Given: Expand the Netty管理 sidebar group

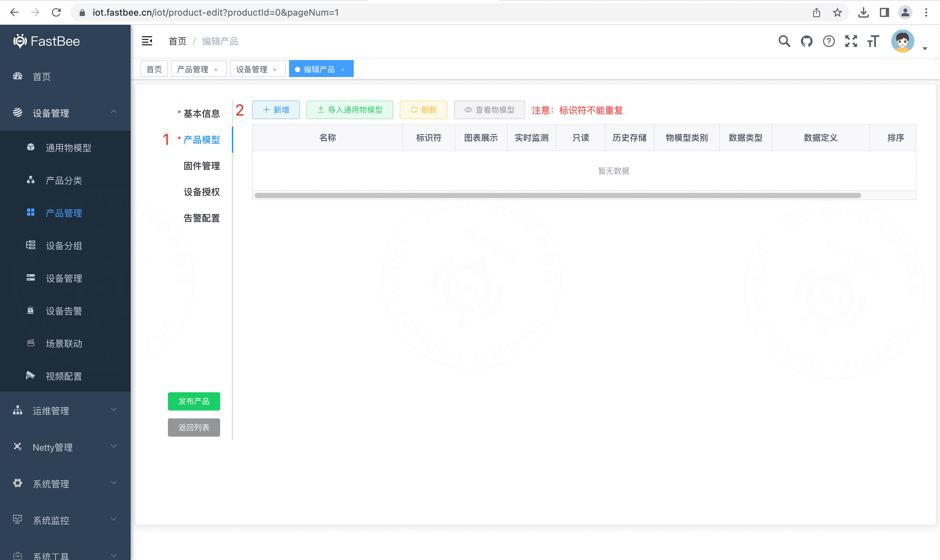Looking at the screenshot, I should coord(65,447).
